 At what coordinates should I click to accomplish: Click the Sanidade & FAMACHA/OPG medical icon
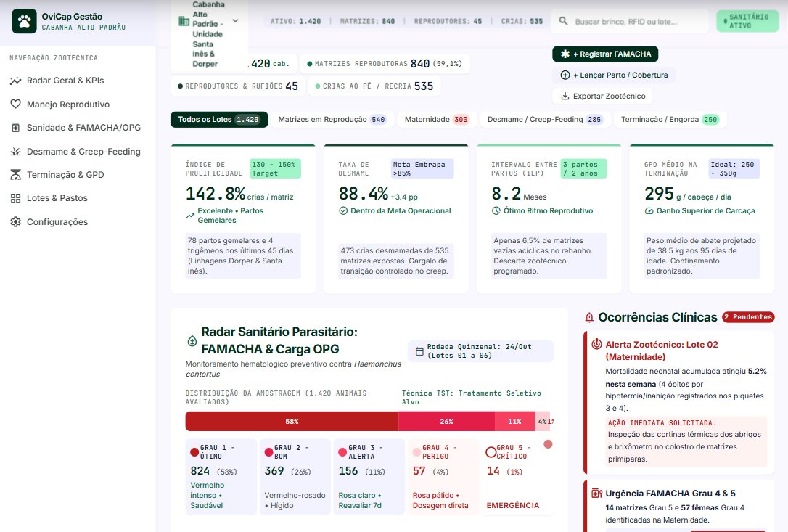tap(15, 128)
